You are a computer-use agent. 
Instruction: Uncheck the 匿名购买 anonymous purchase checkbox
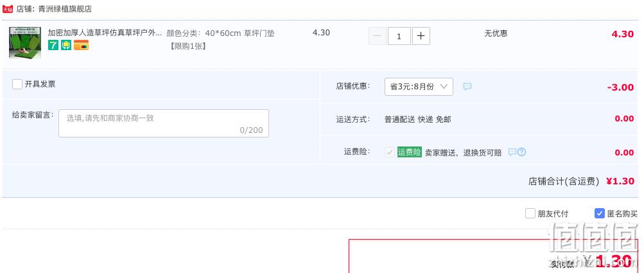600,213
